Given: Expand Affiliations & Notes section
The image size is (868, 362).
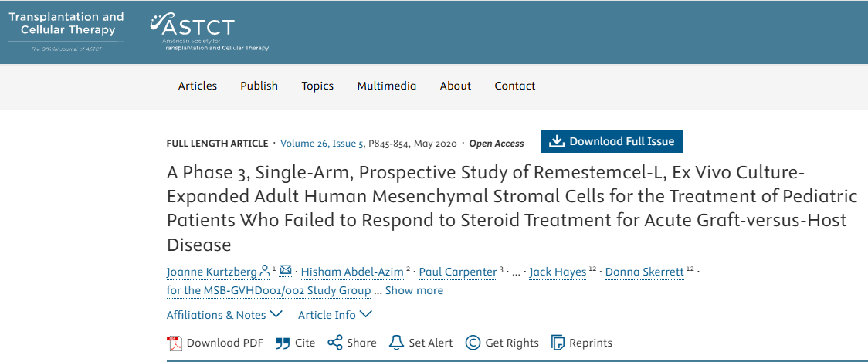Looking at the screenshot, I should coord(224,315).
